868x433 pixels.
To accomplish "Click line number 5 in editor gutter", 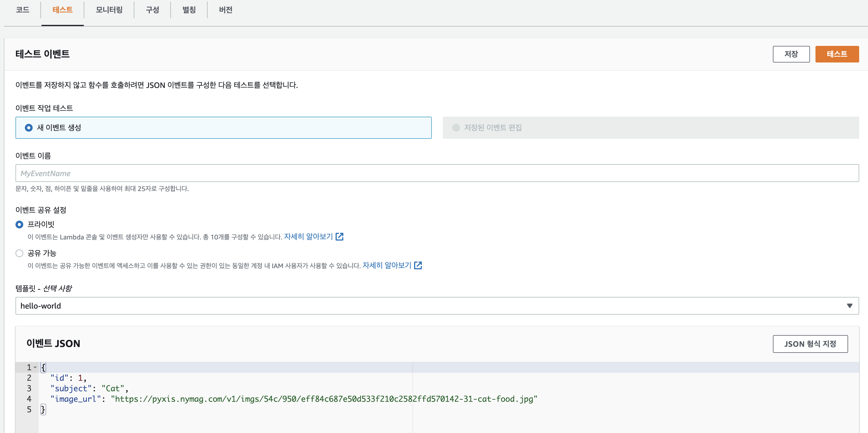I will pos(29,409).
